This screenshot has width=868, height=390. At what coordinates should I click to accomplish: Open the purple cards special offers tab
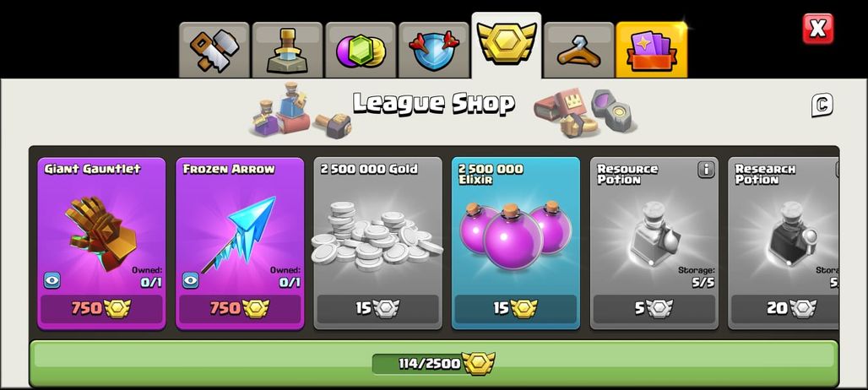point(652,51)
